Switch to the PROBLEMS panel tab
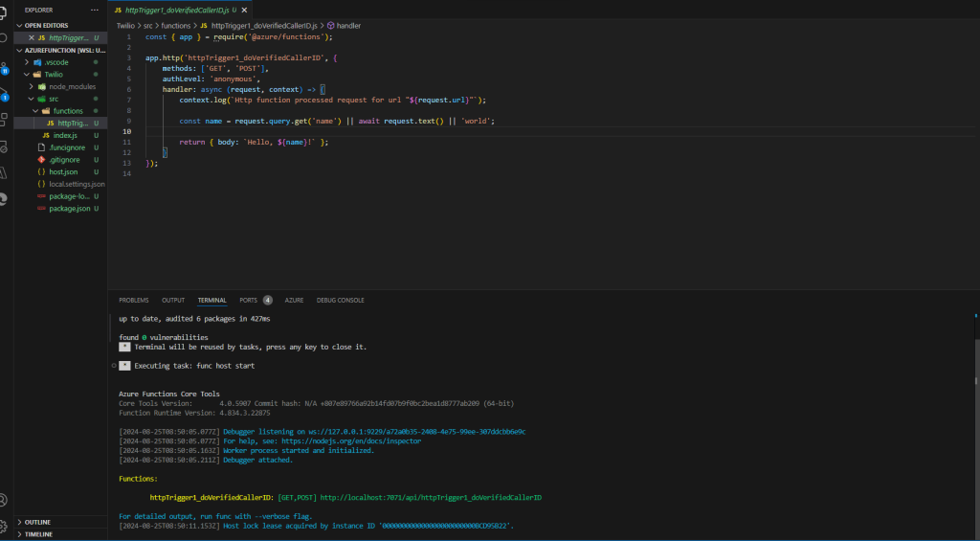Viewport: 980px width, 541px height. point(134,300)
